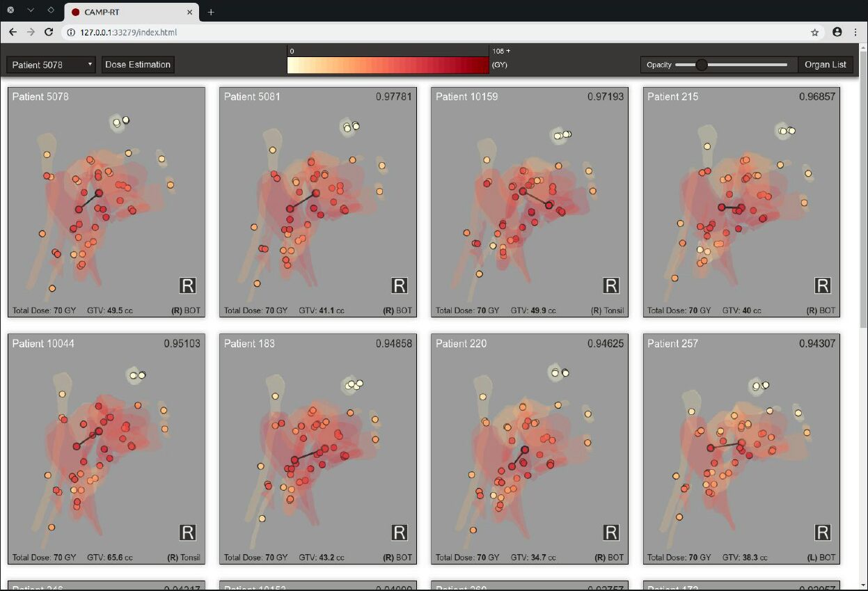Open the Patient 5078 selection dropdown
This screenshot has width=868, height=591.
pos(51,65)
